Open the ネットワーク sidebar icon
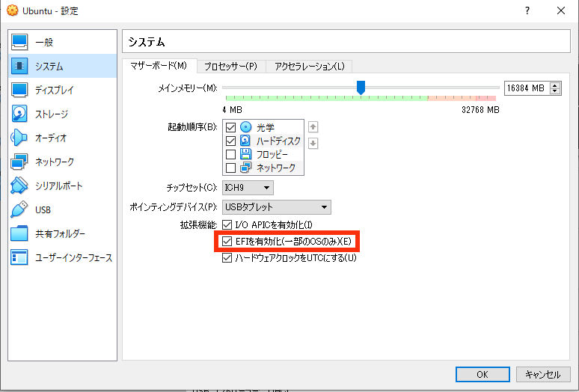The height and width of the screenshot is (392, 579). (x=19, y=162)
